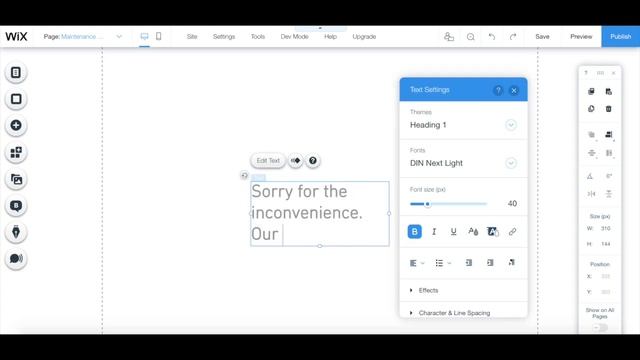Toggle underline formatting
The image size is (640, 360).
[x=453, y=232]
